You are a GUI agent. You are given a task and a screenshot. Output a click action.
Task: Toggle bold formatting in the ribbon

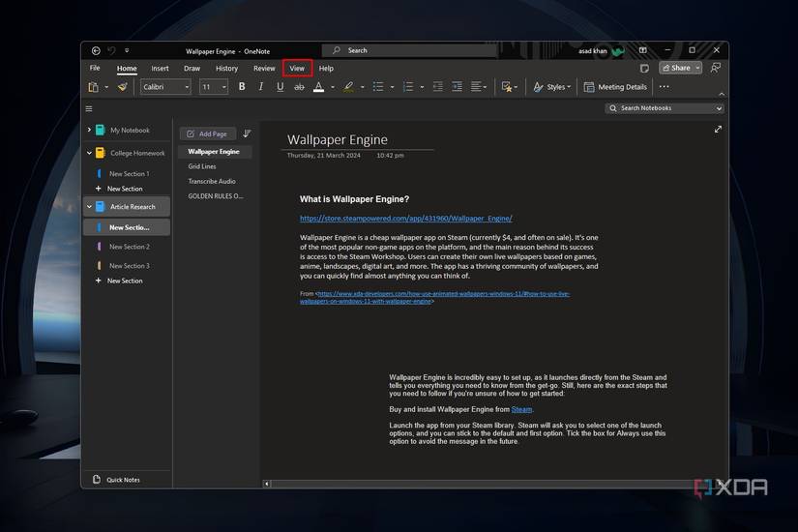pos(242,87)
